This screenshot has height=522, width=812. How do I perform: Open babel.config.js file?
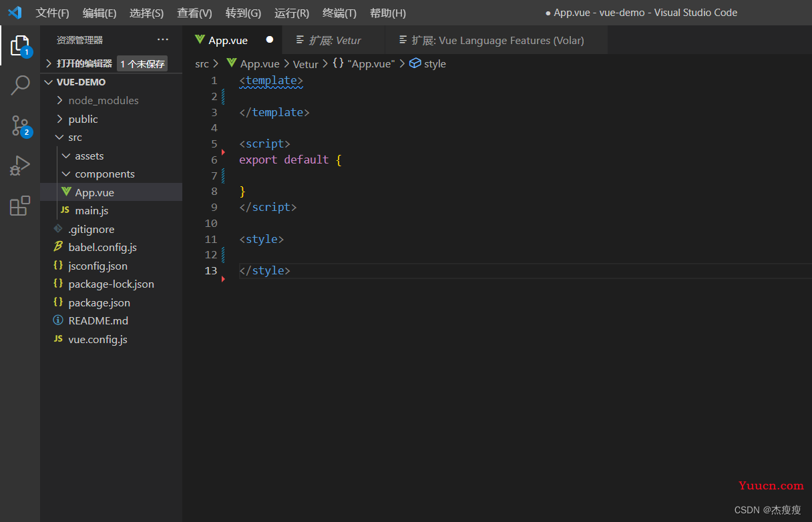tap(111, 247)
